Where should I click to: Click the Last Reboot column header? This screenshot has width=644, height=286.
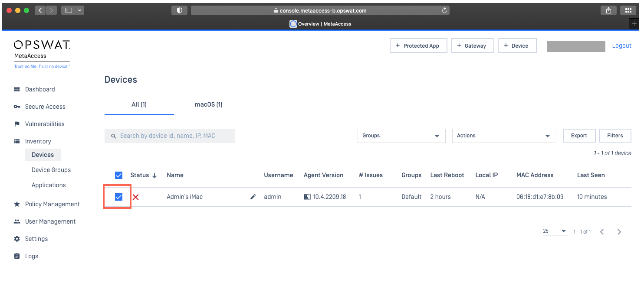point(447,175)
